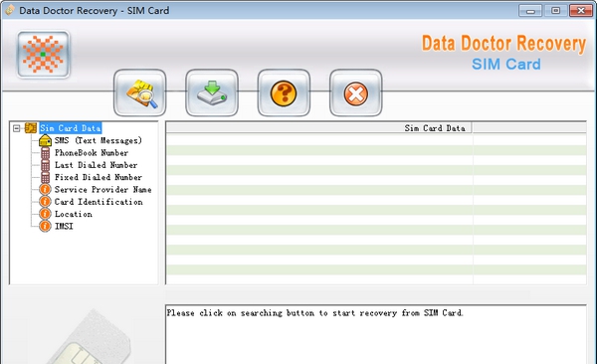
Task: Click the keypad icon beside PhoneBook Number
Action: (x=46, y=153)
